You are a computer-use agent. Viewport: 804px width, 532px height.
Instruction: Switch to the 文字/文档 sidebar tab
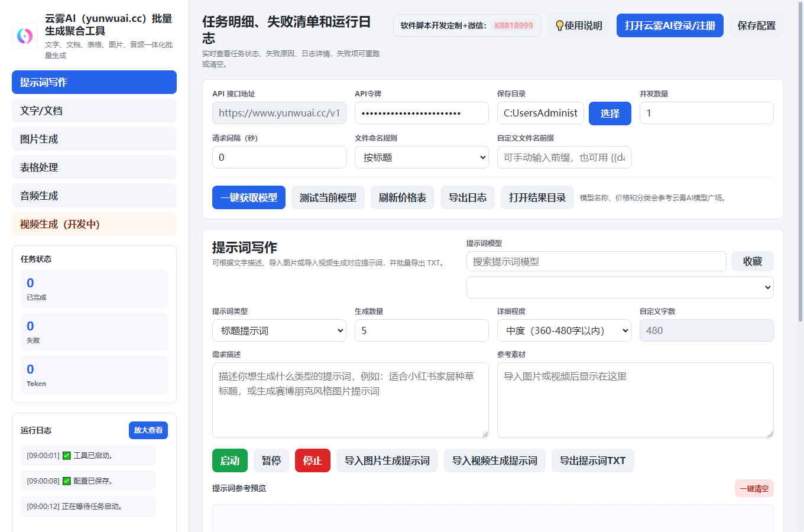pos(94,111)
